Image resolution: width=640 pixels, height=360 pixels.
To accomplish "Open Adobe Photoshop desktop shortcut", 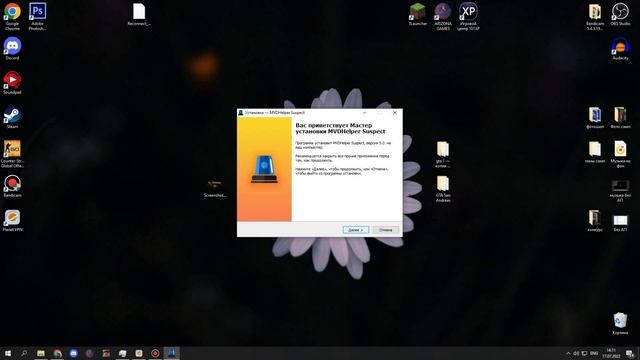I will coord(38,16).
